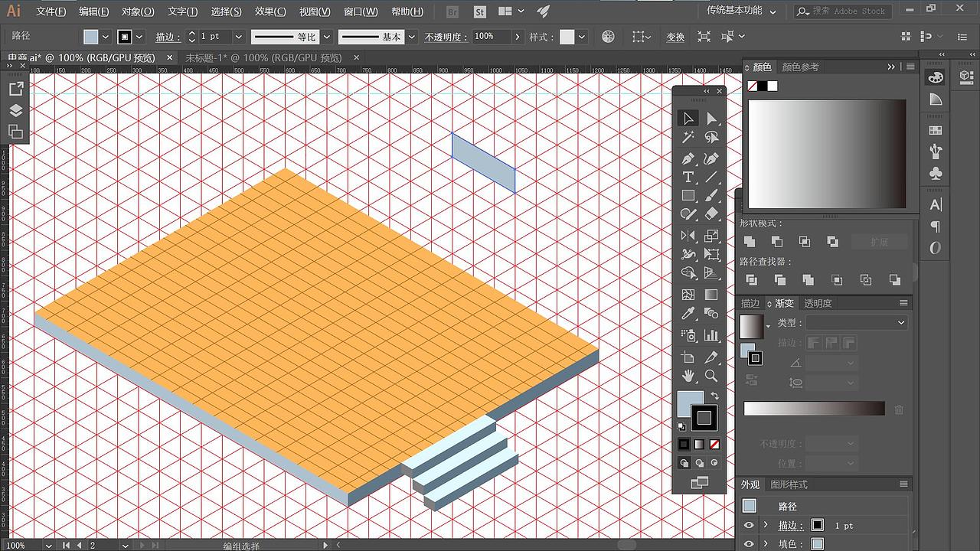Screen dimensions: 980x551
Task: Open the Recolor Artwork wheel icon
Action: click(608, 37)
